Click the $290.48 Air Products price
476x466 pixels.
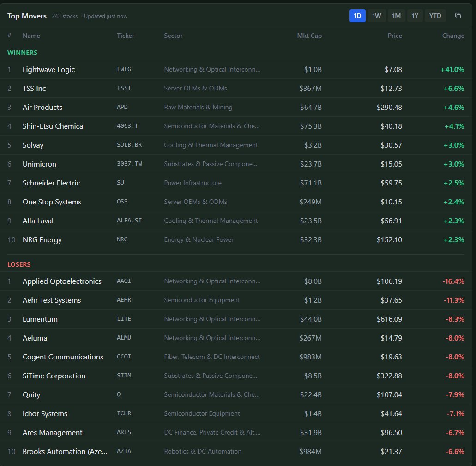389,107
